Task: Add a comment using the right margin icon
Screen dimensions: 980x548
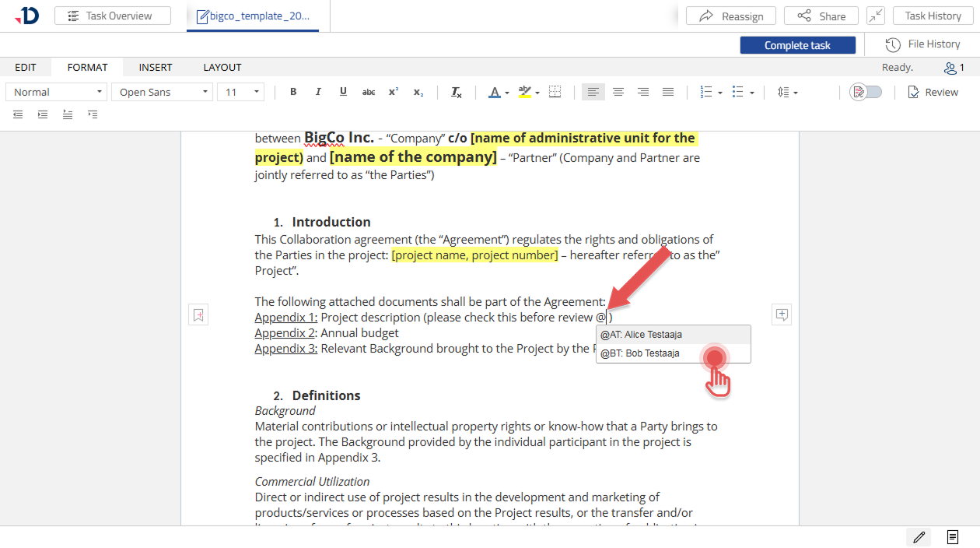Action: 782,314
